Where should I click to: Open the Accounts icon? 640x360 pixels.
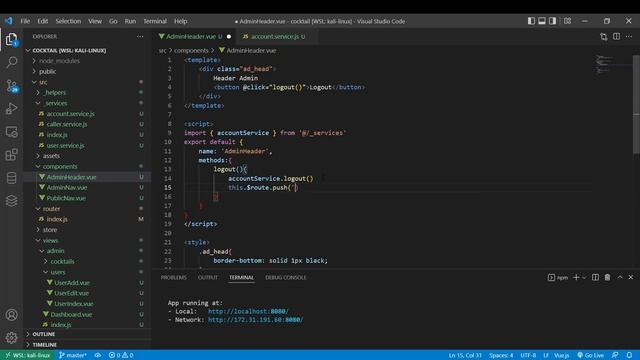pyautogui.click(x=11, y=315)
